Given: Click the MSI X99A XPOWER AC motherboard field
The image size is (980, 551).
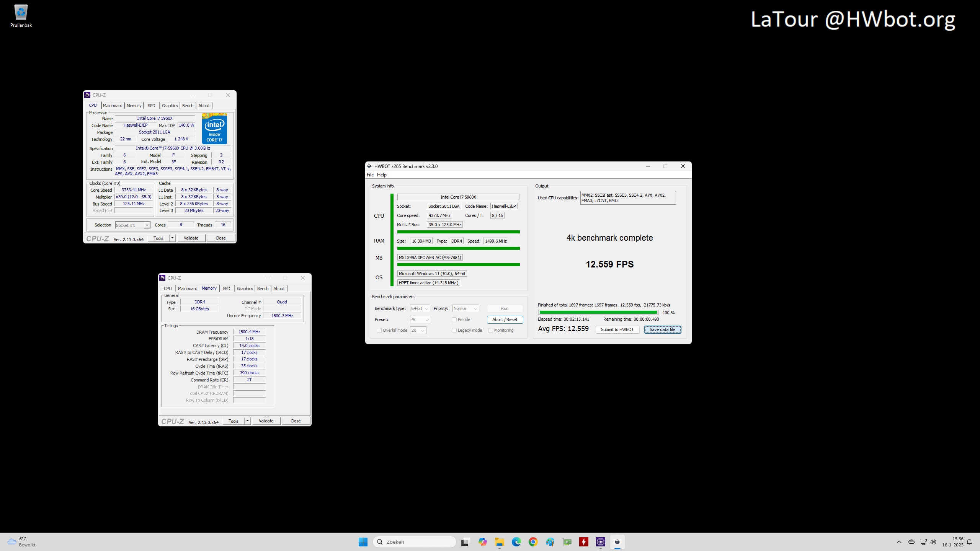Looking at the screenshot, I should [x=430, y=258].
